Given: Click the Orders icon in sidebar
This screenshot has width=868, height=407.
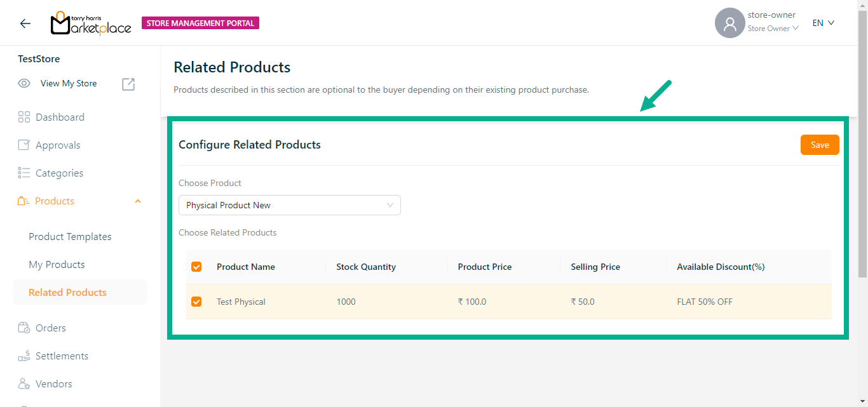Looking at the screenshot, I should pos(24,328).
